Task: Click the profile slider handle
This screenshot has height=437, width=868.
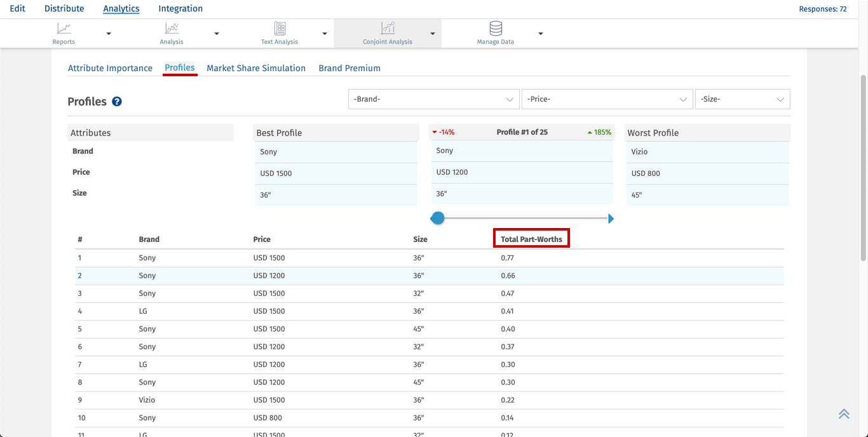Action: tap(437, 218)
